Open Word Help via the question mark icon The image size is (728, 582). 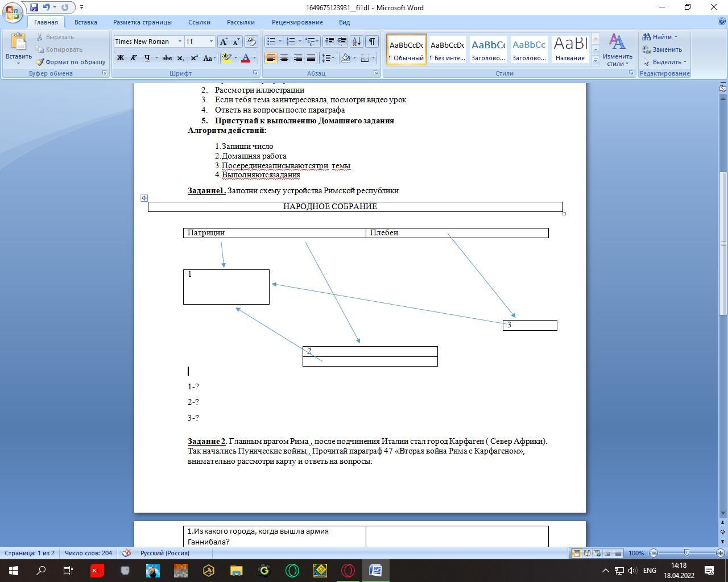click(x=722, y=22)
